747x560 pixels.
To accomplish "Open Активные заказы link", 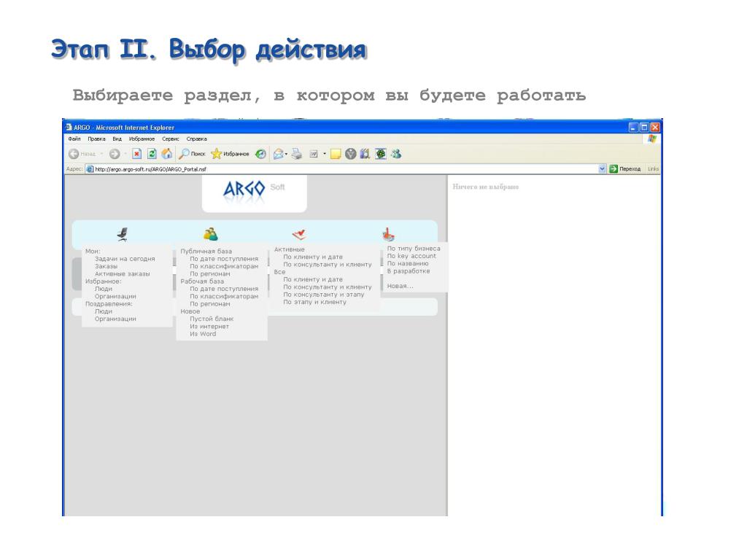I will pos(122,274).
